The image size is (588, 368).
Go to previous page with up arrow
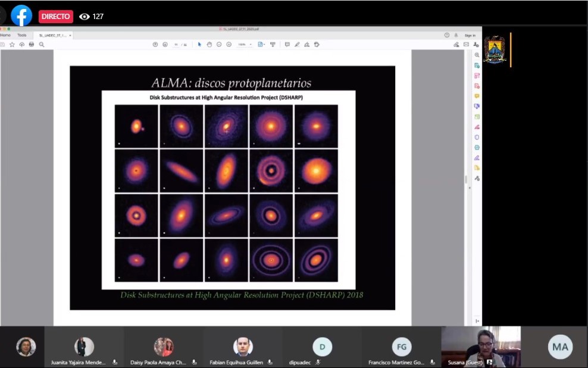(155, 45)
